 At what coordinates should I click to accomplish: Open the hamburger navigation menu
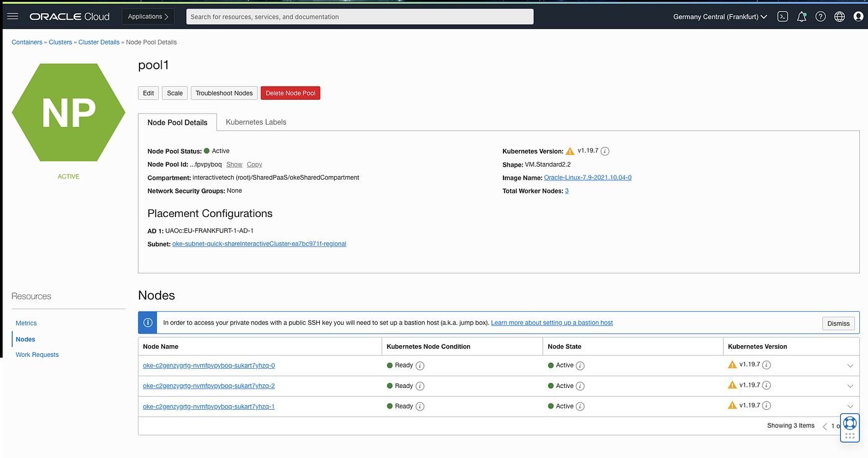[12, 17]
